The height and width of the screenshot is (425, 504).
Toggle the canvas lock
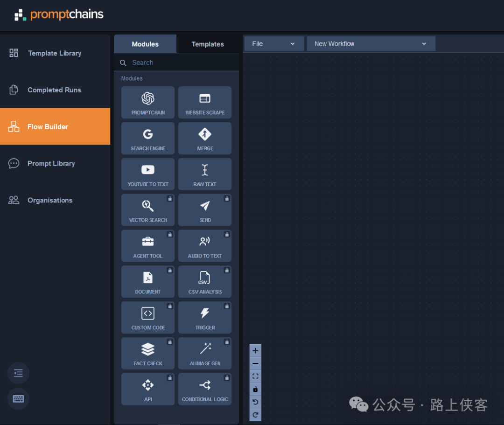pyautogui.click(x=255, y=389)
